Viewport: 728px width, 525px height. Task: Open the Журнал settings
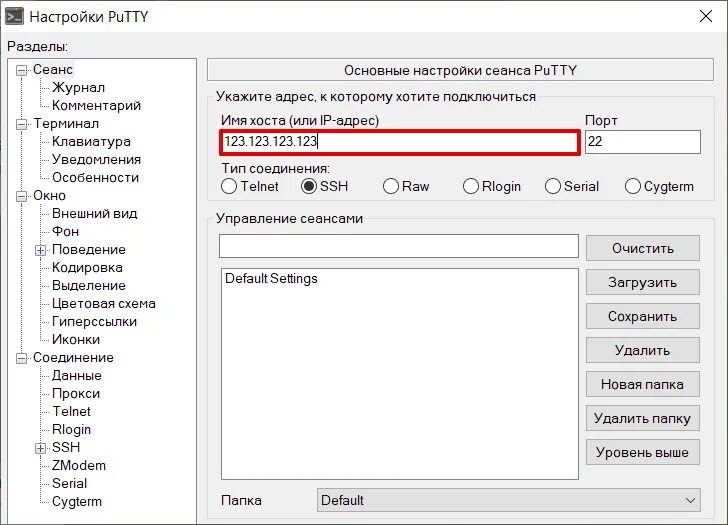pos(78,88)
